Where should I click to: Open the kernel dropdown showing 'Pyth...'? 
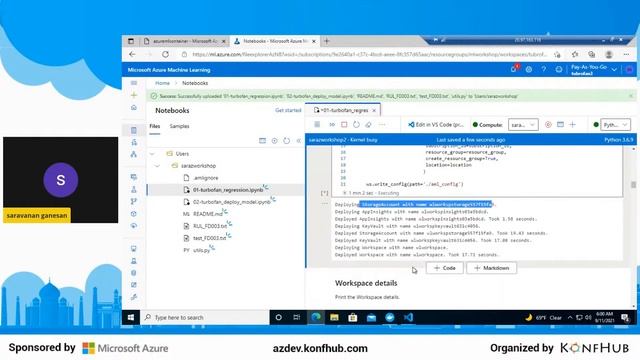[616, 124]
